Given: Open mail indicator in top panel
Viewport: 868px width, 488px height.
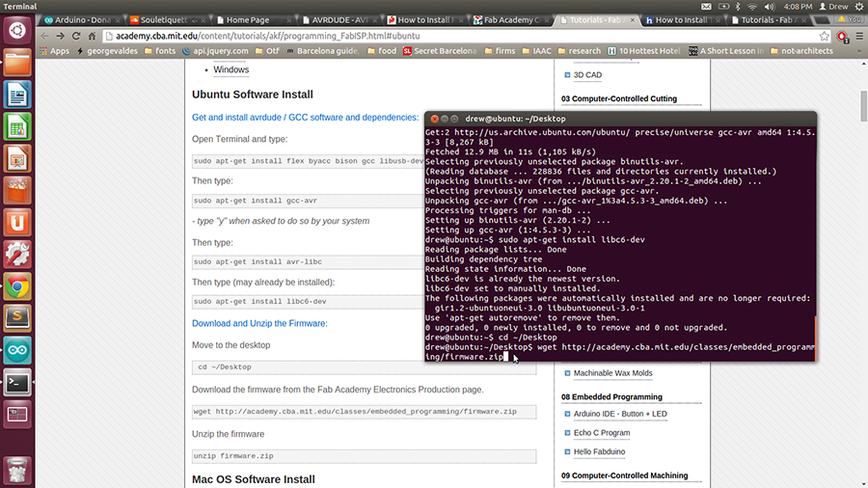Looking at the screenshot, I should 706,7.
